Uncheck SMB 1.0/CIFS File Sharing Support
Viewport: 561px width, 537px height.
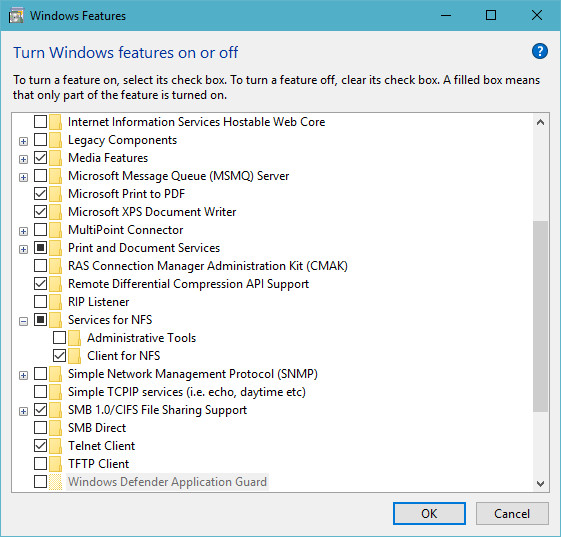pyautogui.click(x=40, y=410)
